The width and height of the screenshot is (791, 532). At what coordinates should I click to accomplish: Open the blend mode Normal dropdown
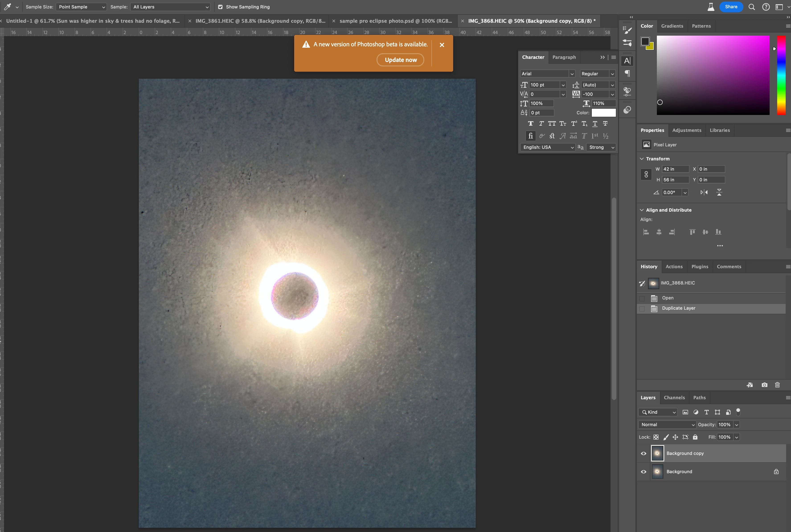[667, 424]
